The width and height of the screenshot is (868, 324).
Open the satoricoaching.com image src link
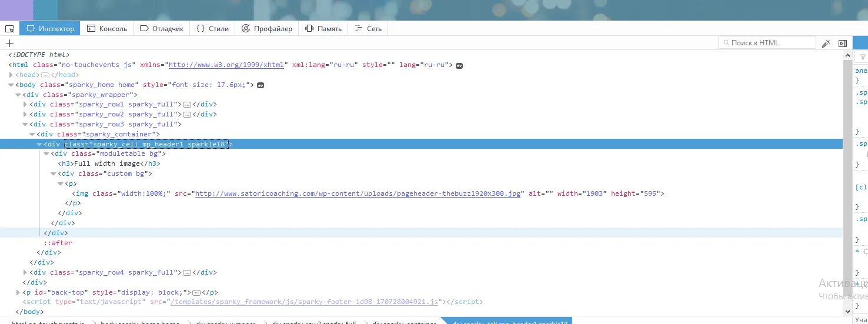tap(358, 193)
